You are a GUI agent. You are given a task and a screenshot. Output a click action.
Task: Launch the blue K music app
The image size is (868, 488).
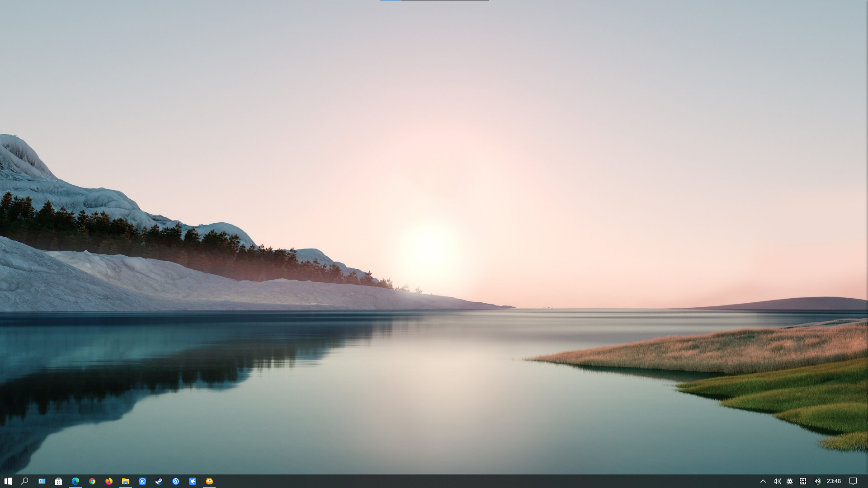pos(142,481)
